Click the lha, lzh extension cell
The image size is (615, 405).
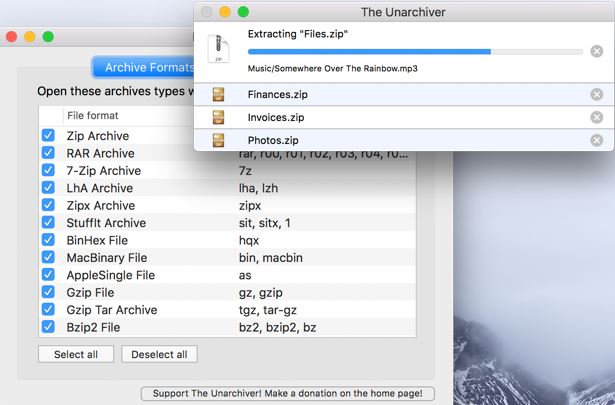coord(258,188)
